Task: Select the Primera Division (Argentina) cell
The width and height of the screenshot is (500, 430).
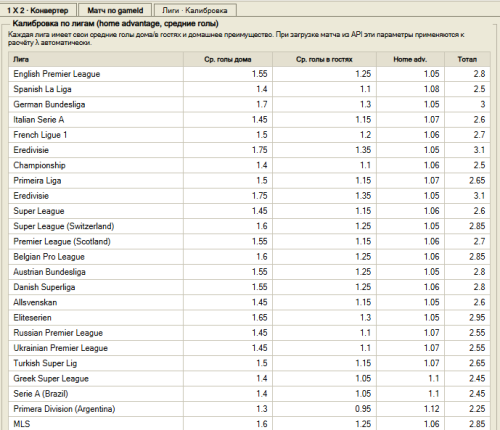Action: (x=96, y=409)
